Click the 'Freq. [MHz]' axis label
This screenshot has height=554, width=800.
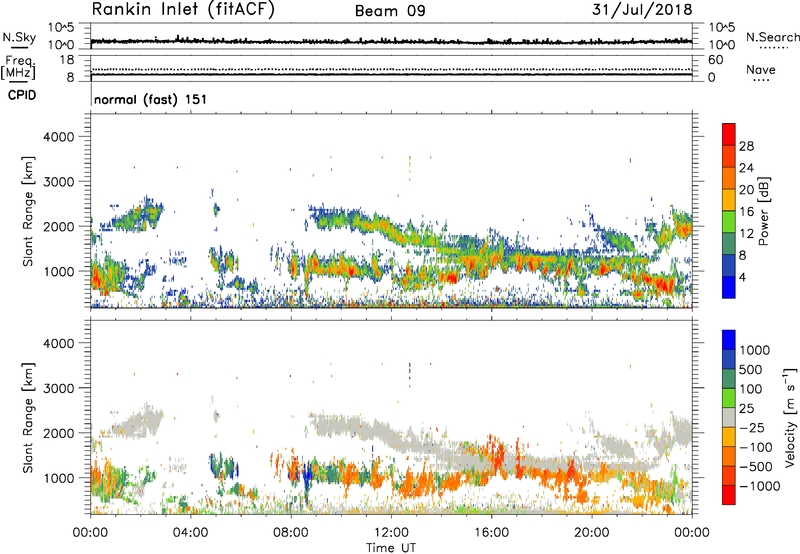click(18, 68)
